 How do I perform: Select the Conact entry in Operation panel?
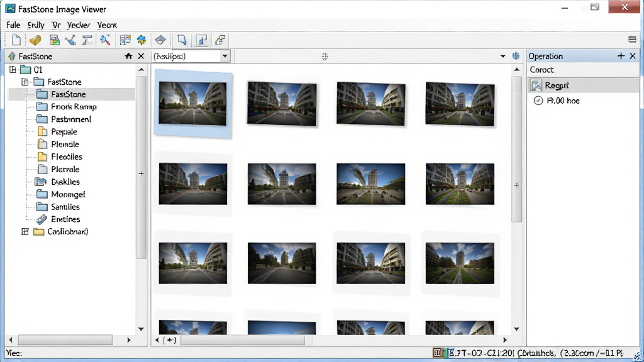tap(541, 70)
